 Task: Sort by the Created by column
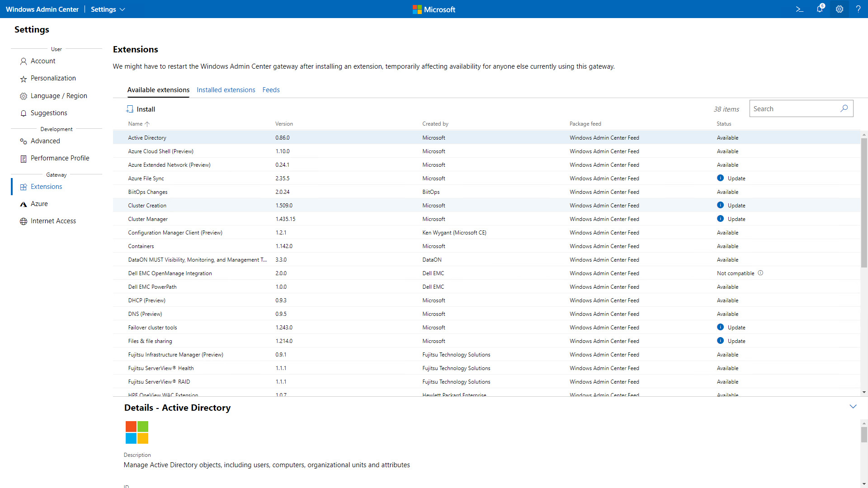pos(435,124)
